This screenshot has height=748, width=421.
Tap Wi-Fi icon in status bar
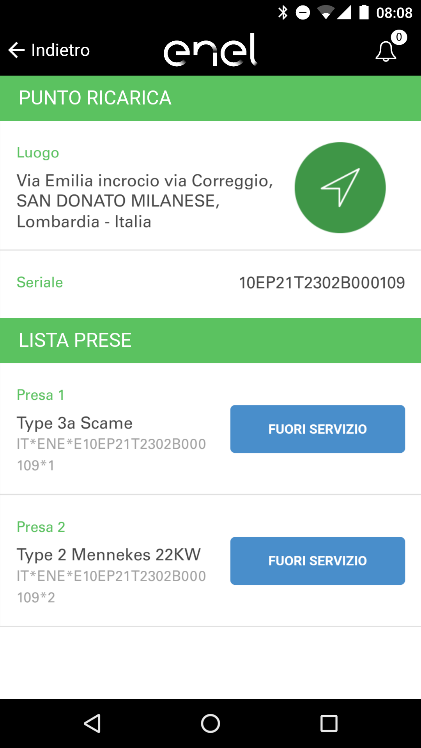point(326,13)
